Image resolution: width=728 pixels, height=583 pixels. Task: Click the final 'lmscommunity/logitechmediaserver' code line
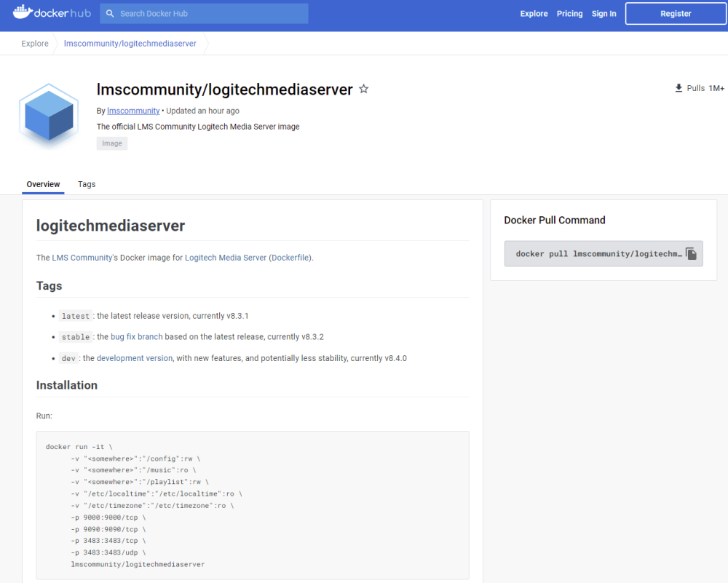click(138, 564)
